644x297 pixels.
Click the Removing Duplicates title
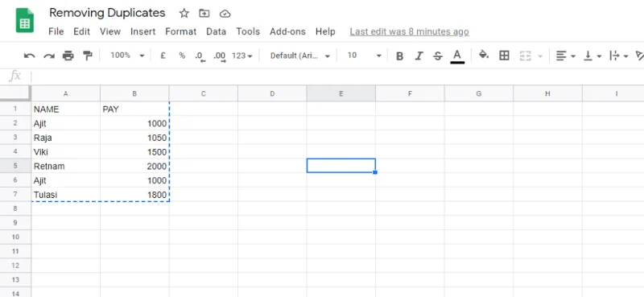[107, 13]
